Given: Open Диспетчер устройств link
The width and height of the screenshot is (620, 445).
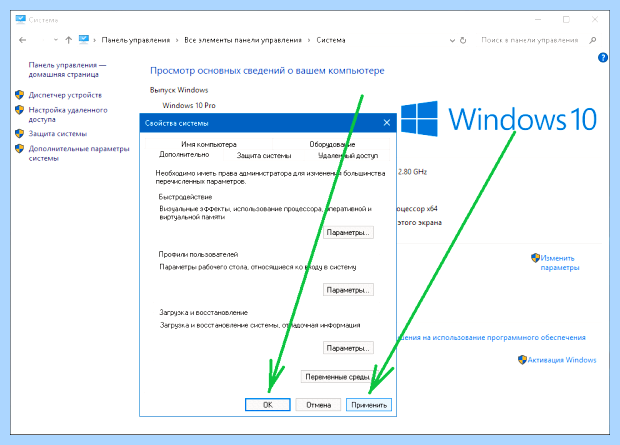Looking at the screenshot, I should click(x=65, y=95).
